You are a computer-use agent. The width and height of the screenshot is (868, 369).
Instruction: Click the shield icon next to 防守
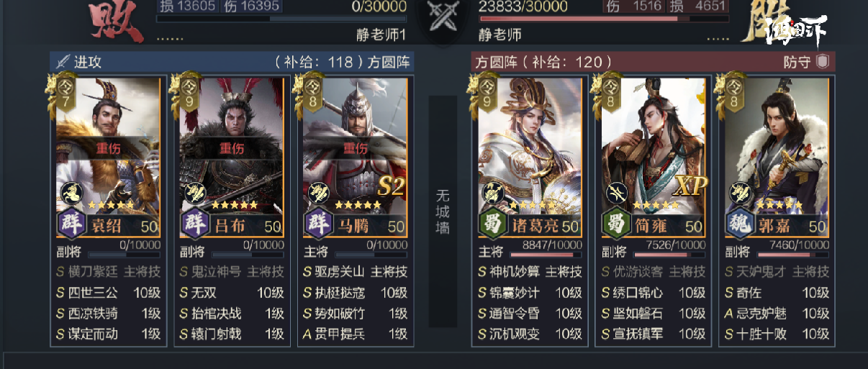822,62
